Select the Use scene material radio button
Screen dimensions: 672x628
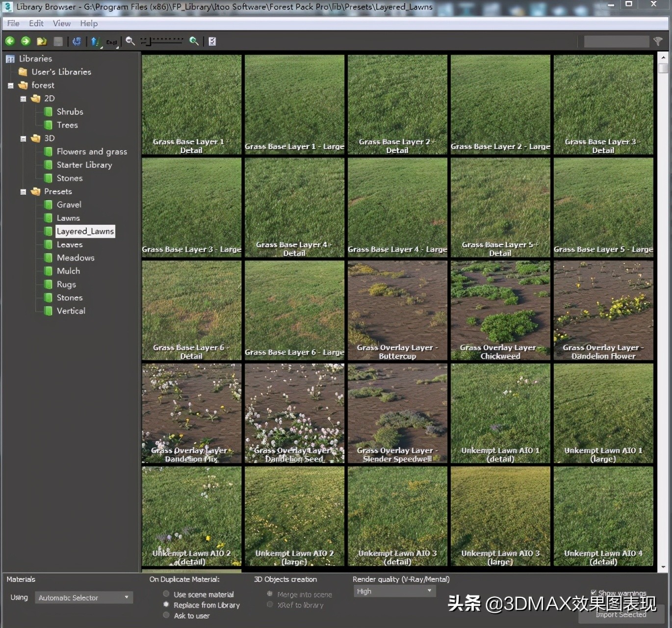166,594
